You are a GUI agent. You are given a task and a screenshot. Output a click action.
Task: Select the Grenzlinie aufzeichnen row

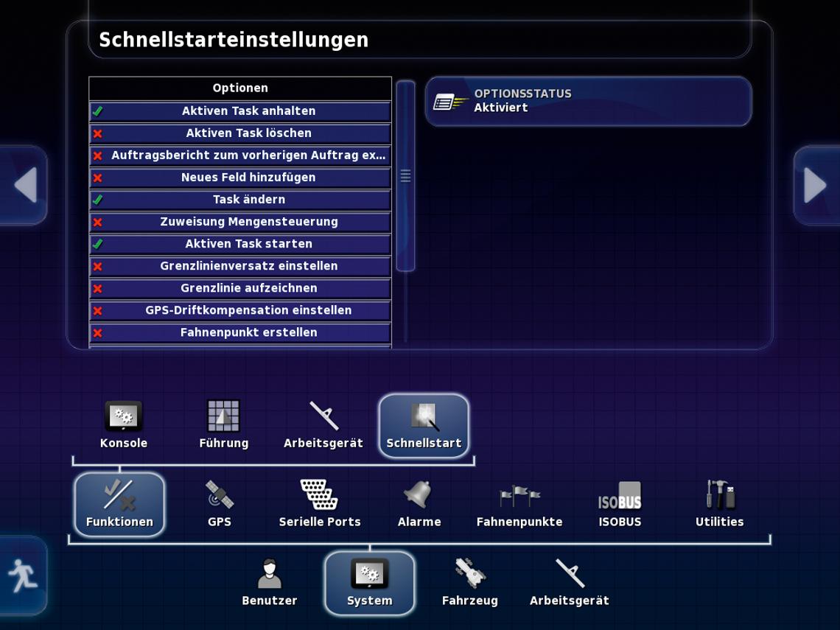click(x=240, y=288)
